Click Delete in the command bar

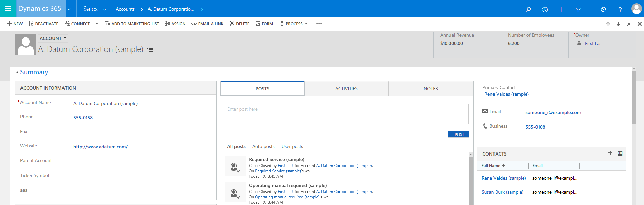tap(239, 24)
